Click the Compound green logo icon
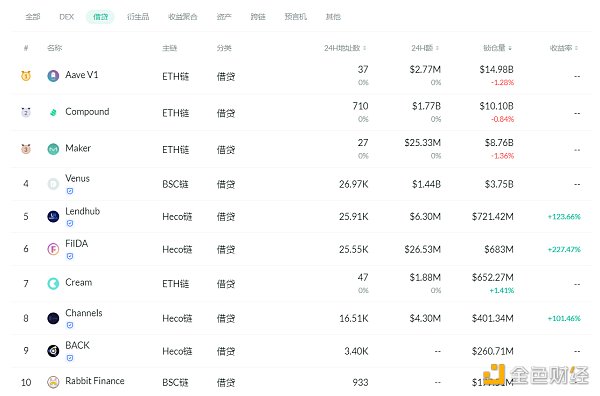The height and width of the screenshot is (396, 600). [53, 112]
